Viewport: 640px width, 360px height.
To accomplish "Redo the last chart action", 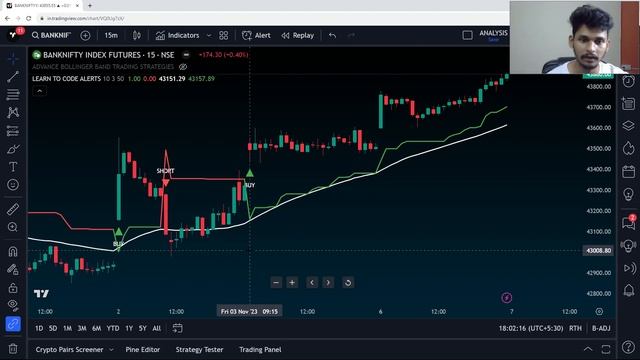I will (x=351, y=36).
